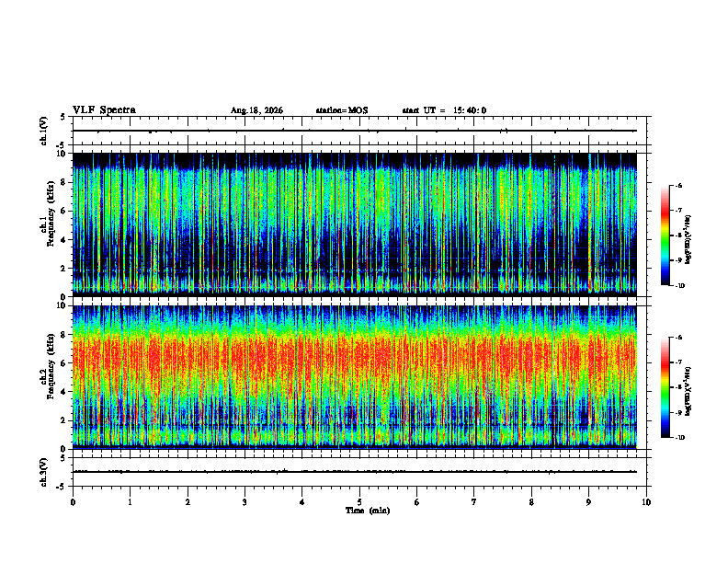Click the ch.1 colorbar "-10" tick label

[680, 286]
